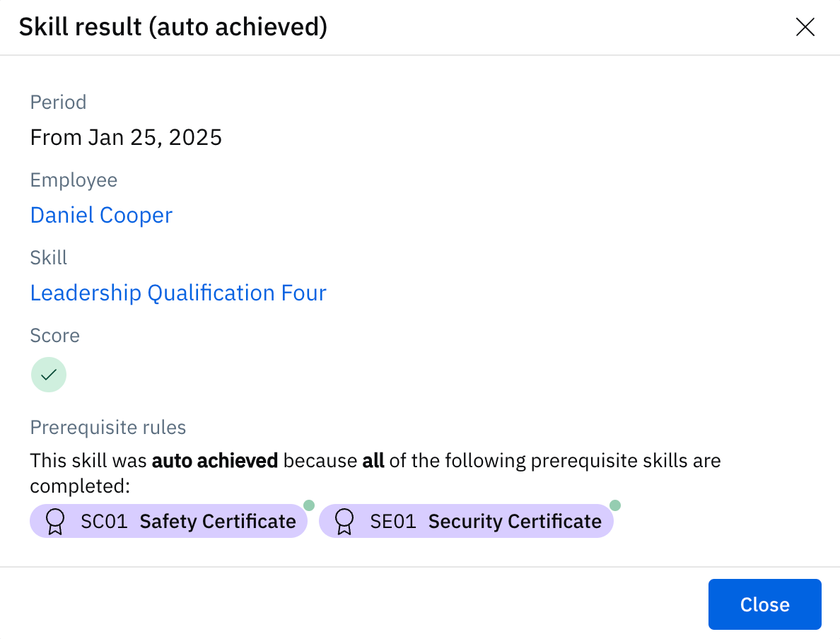Click the Employee field label
The image size is (840, 639).
click(x=74, y=180)
